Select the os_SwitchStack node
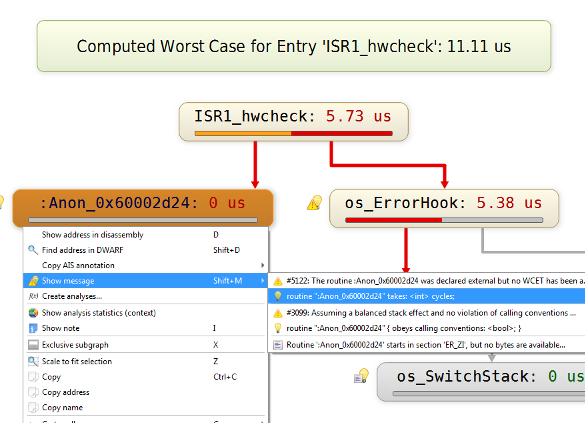Screen dimensions: 585x423 point(481,382)
